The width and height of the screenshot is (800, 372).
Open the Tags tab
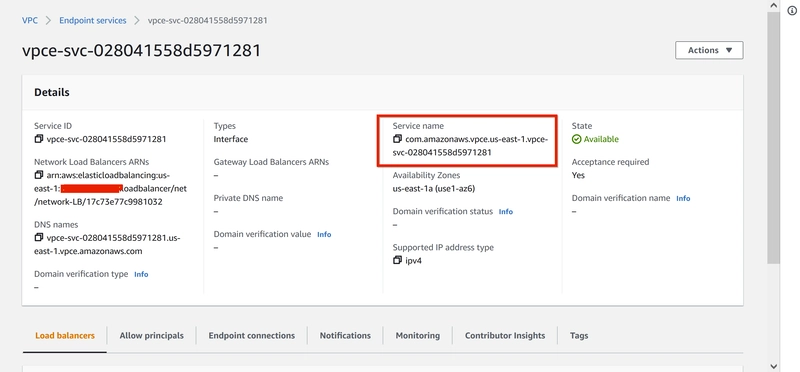579,336
